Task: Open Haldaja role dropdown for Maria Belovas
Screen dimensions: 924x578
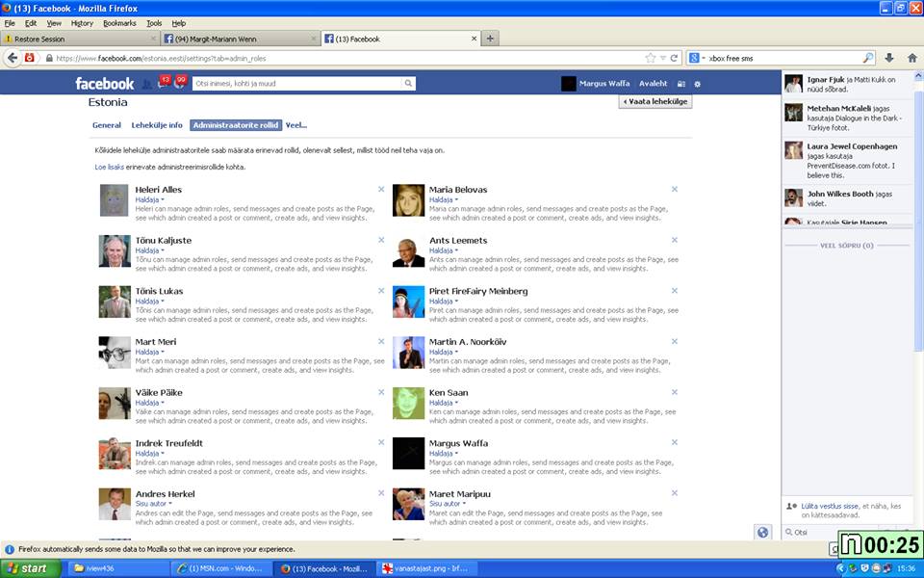Action: click(443, 200)
